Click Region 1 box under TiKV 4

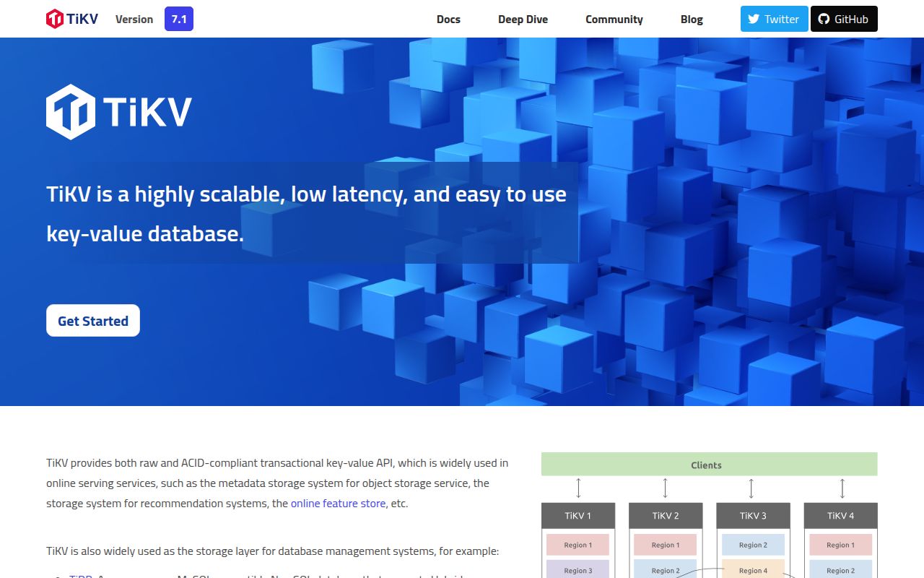840,545
